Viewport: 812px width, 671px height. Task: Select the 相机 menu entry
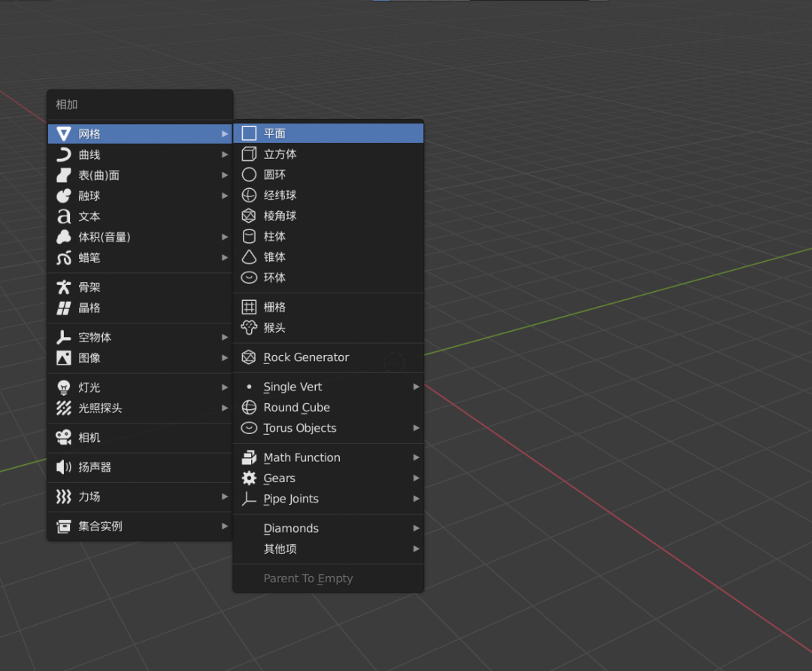140,438
